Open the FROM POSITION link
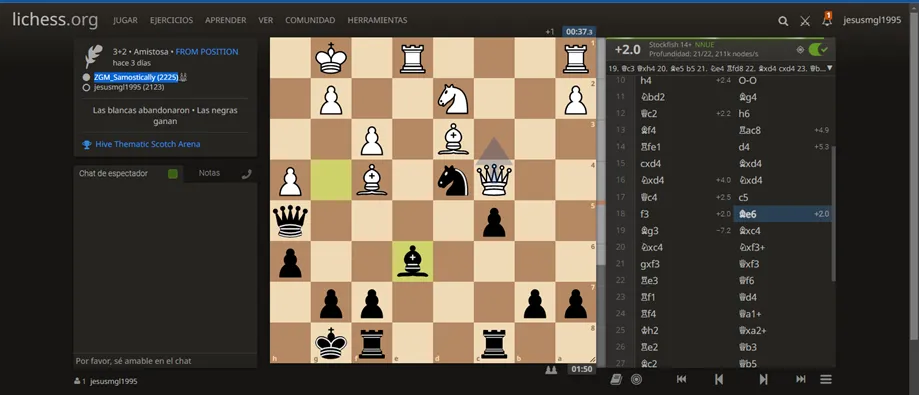This screenshot has width=919, height=395. coord(207,52)
